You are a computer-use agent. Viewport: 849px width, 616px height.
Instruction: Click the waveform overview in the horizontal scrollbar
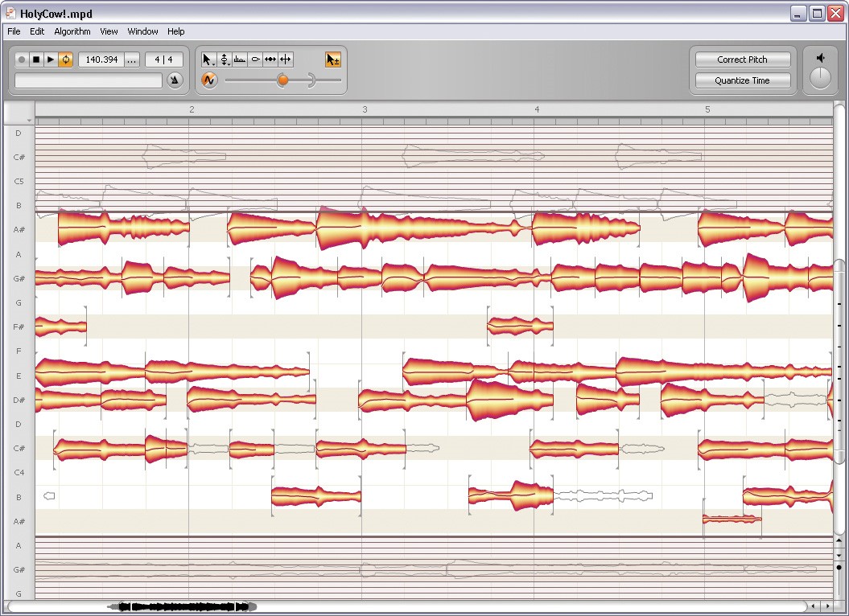pos(182,607)
